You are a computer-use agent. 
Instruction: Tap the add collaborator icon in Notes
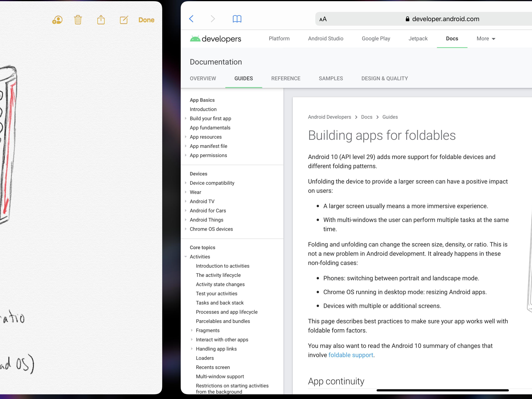tap(57, 20)
